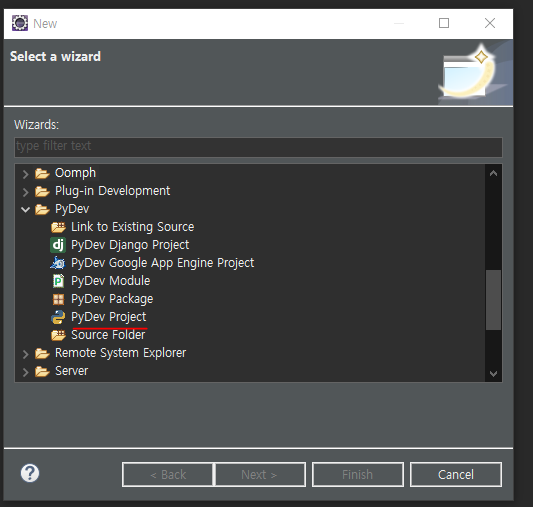Viewport: 533px width, 507px height.
Task: Click the Source Folder icon
Action: coord(58,335)
